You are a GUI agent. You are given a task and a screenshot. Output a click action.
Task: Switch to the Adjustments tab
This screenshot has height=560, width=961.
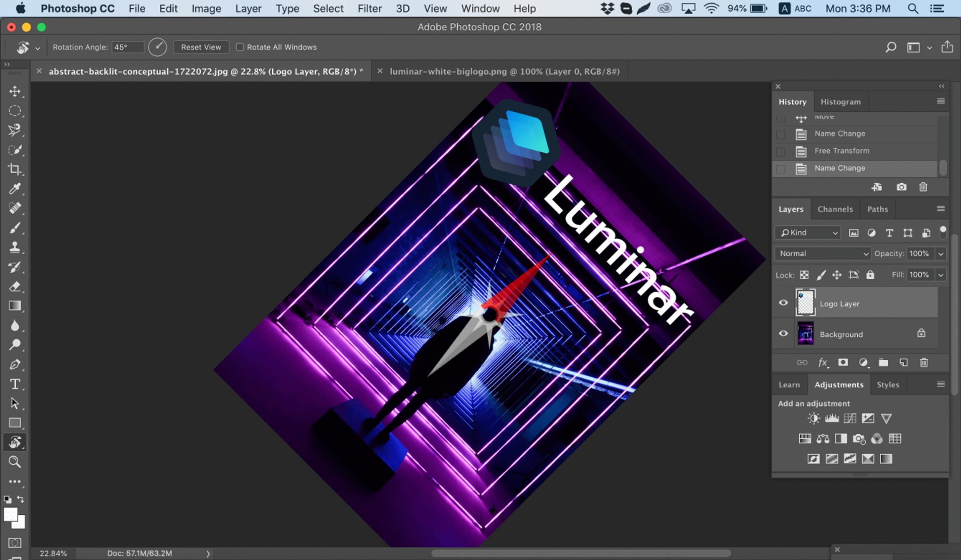pyautogui.click(x=839, y=385)
